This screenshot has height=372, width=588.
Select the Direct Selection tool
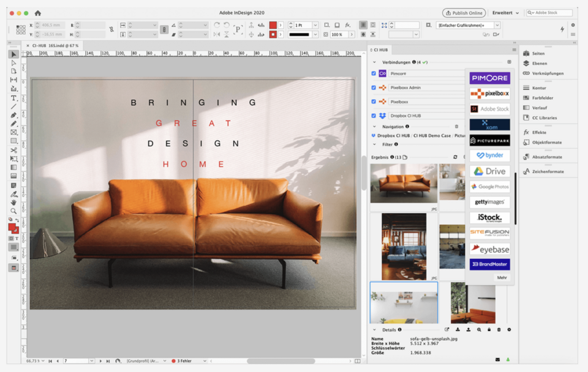13,63
